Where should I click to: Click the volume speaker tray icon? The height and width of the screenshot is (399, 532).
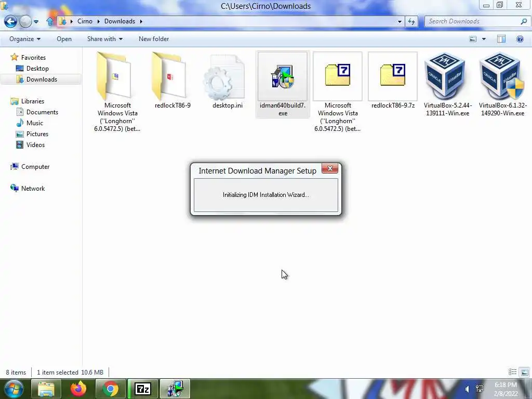click(x=467, y=389)
